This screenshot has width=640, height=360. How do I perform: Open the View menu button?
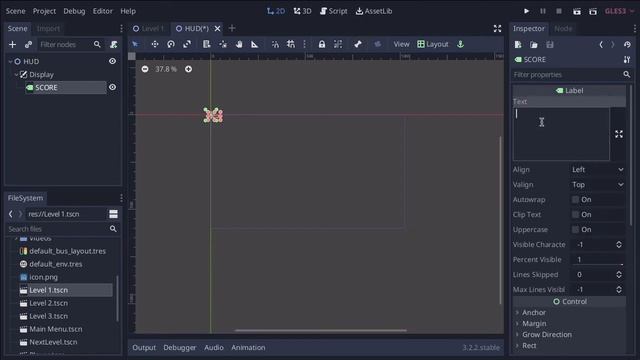(401, 44)
